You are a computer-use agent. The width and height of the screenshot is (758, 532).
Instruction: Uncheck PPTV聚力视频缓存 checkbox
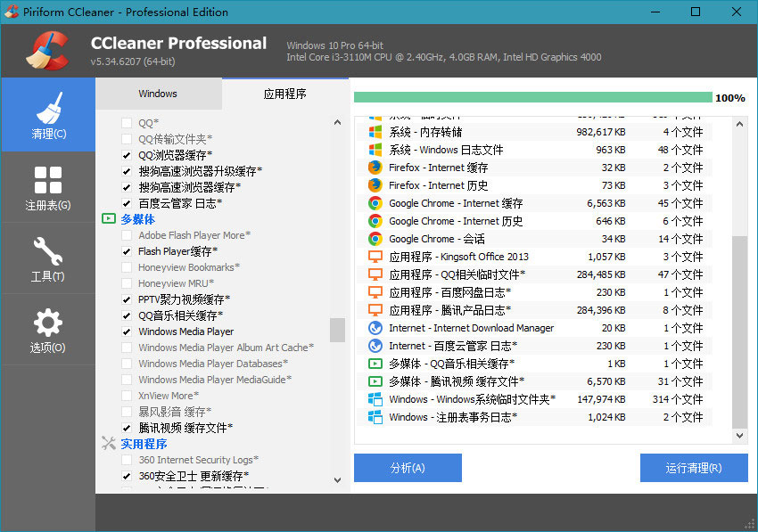127,299
